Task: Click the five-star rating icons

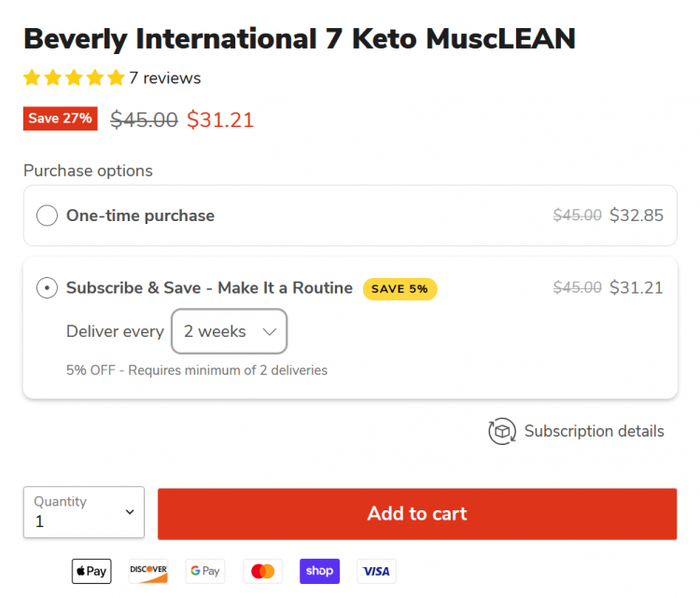Action: pyautogui.click(x=74, y=77)
